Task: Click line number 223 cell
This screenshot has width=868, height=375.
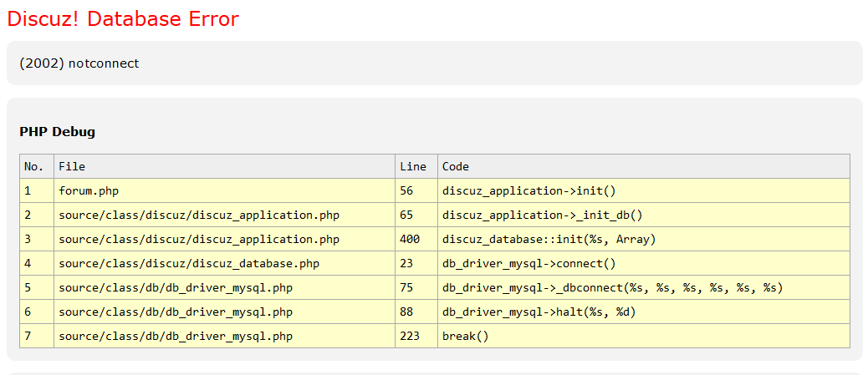Action: pyautogui.click(x=416, y=337)
